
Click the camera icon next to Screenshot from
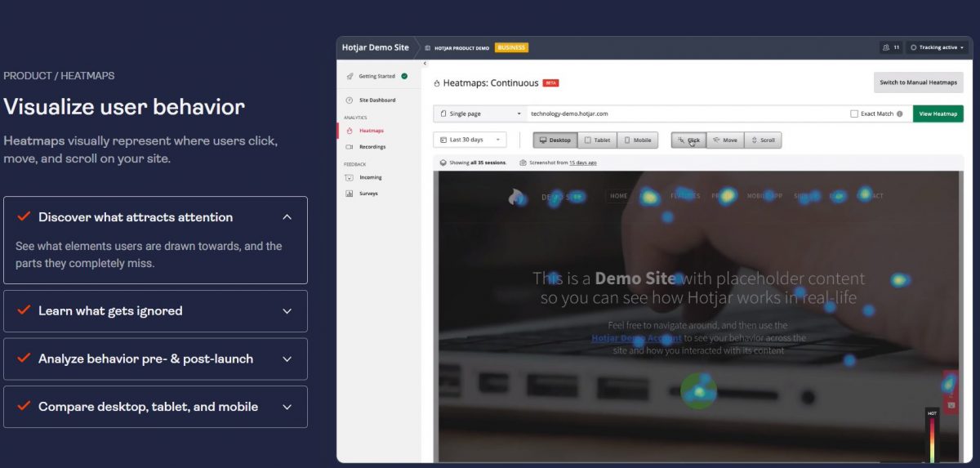523,163
